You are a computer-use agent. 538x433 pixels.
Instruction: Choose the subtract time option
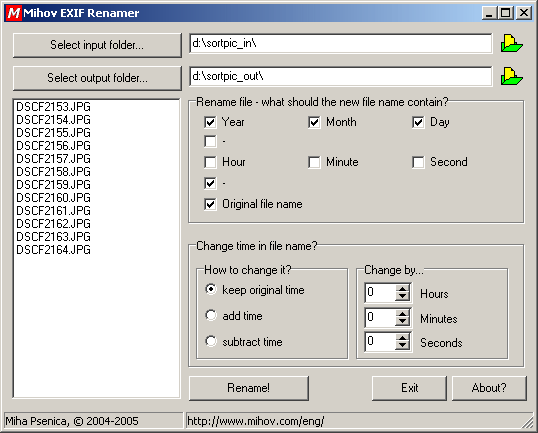pos(211,341)
